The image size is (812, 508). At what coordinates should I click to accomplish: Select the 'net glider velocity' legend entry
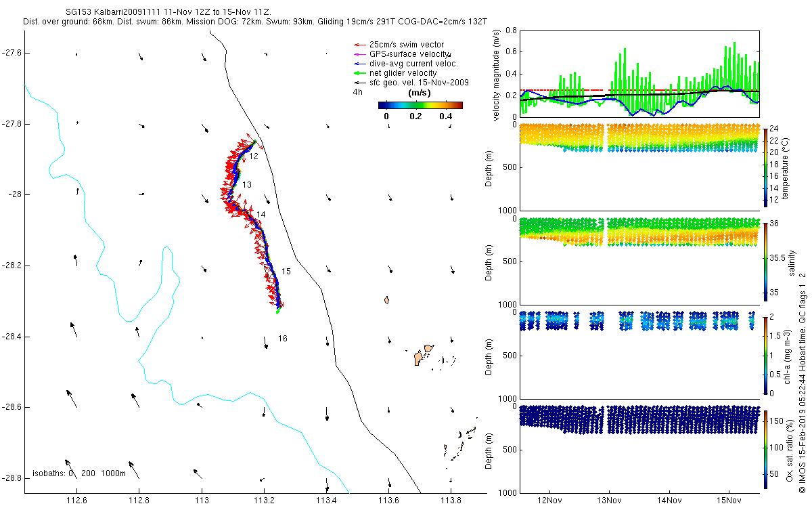pos(403,73)
